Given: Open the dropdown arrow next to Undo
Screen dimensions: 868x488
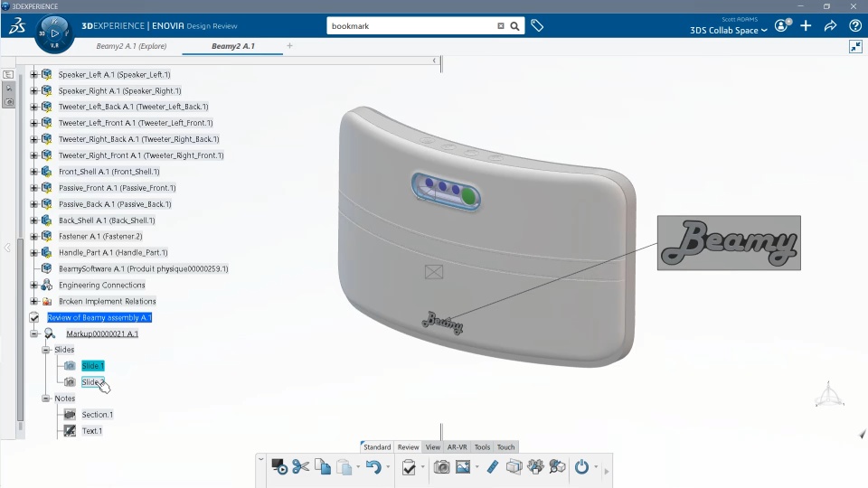Looking at the screenshot, I should click(x=388, y=467).
